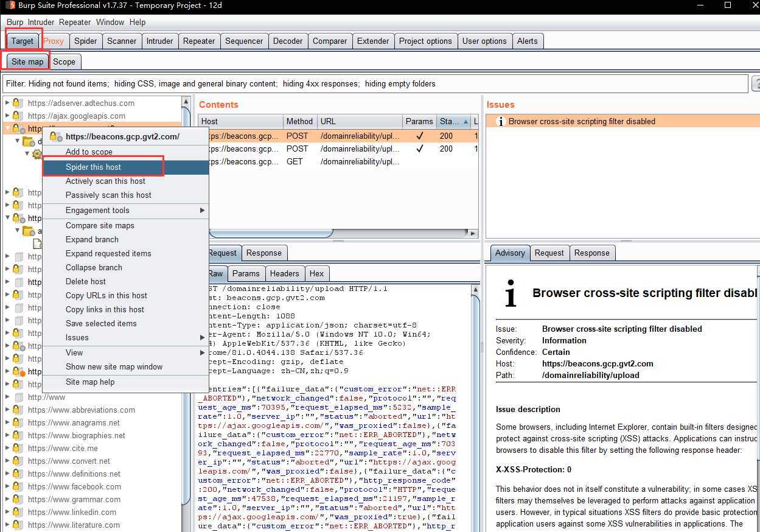Select the GET request row in Contents
Image resolution: width=760 pixels, height=532 pixels.
tap(338, 161)
